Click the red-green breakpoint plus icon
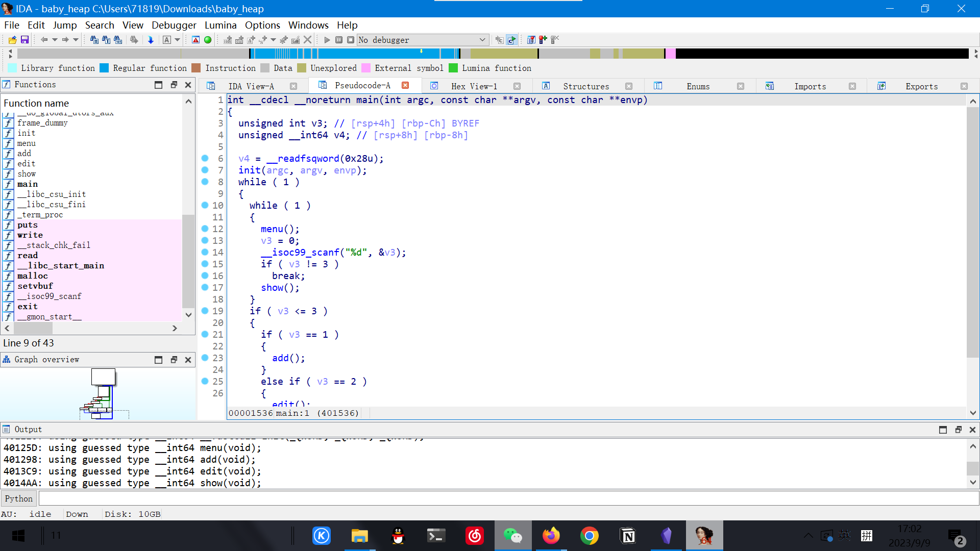The width and height of the screenshot is (980, 551). pyautogui.click(x=543, y=40)
